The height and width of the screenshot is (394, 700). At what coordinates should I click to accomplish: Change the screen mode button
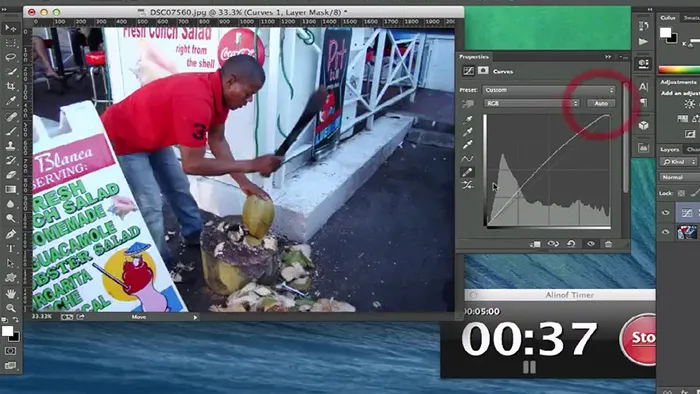coord(10,365)
